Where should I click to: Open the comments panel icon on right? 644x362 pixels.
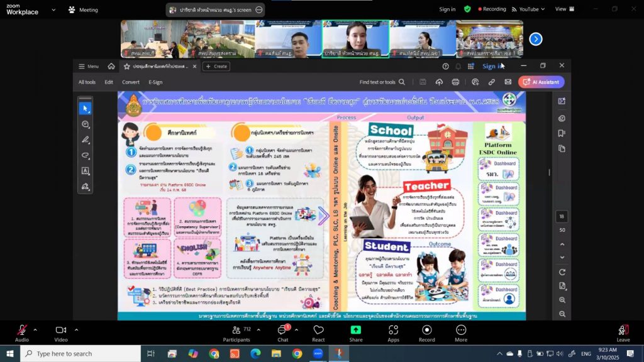pyautogui.click(x=562, y=118)
